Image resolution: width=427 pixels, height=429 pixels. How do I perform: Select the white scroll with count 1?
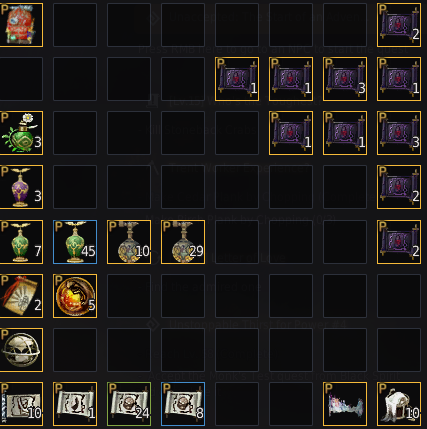(x=75, y=404)
